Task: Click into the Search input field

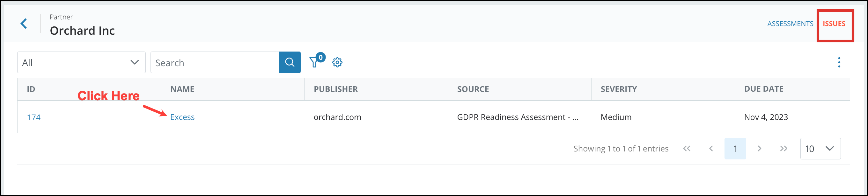Action: [x=215, y=62]
